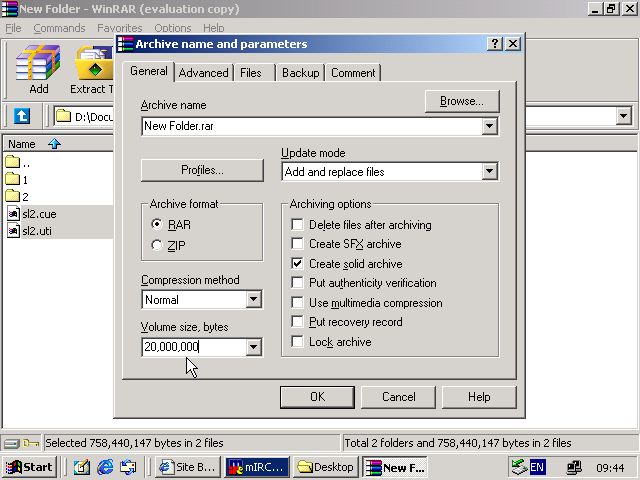Switch to the Comment tab
640x480 pixels.
[353, 73]
